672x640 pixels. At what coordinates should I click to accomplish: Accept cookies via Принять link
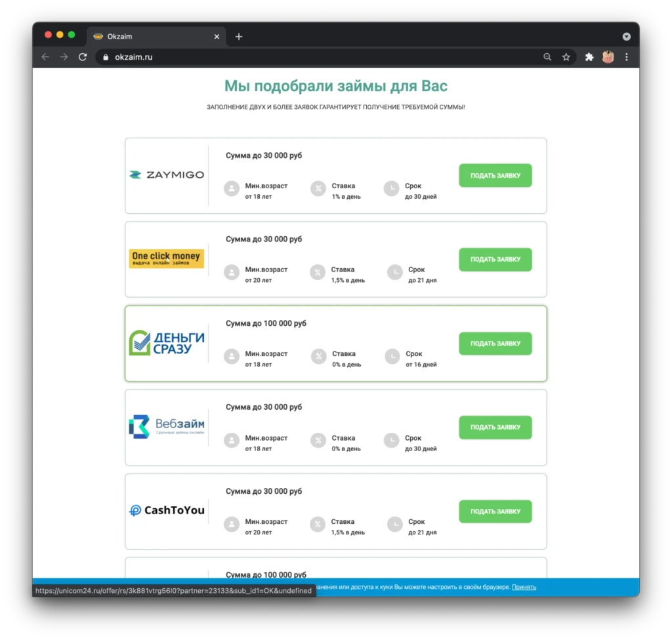pos(524,587)
